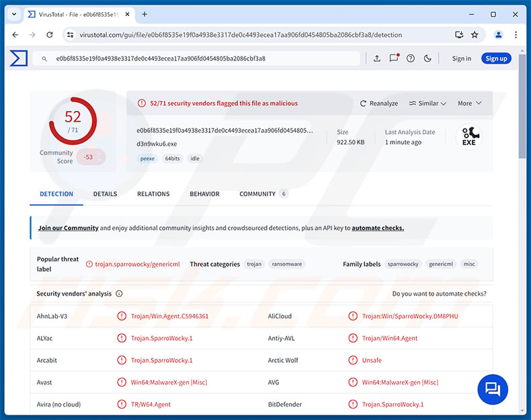Click the community score -53 badge
The width and height of the screenshot is (531, 420).
[x=91, y=157]
